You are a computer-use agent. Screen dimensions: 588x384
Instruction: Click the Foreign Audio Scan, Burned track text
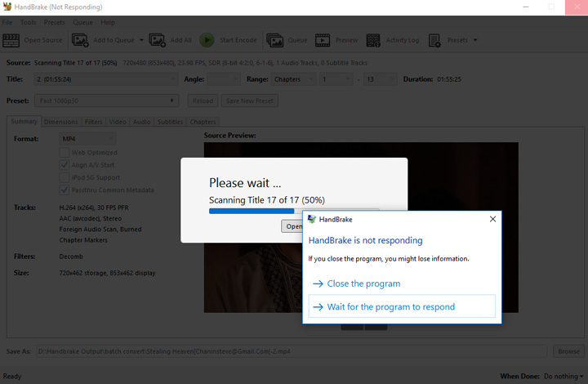(x=100, y=229)
